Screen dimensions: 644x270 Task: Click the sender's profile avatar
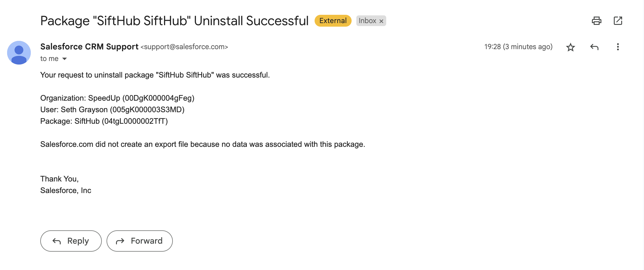click(19, 53)
